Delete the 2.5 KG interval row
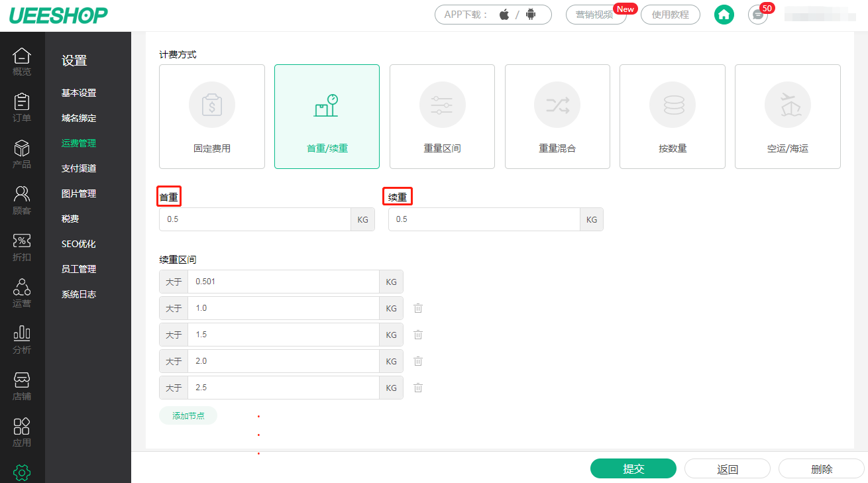Image resolution: width=868 pixels, height=483 pixels. tap(418, 388)
